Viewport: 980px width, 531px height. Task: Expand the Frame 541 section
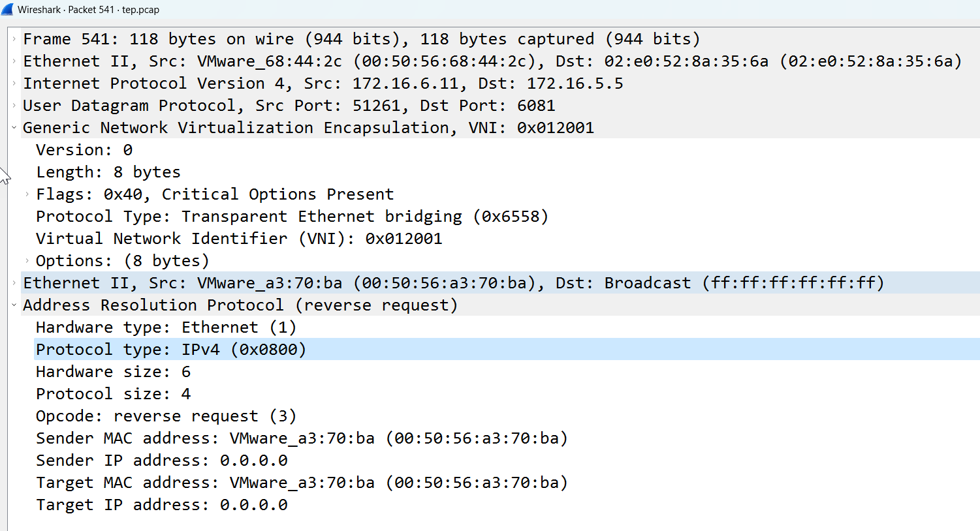(14, 39)
